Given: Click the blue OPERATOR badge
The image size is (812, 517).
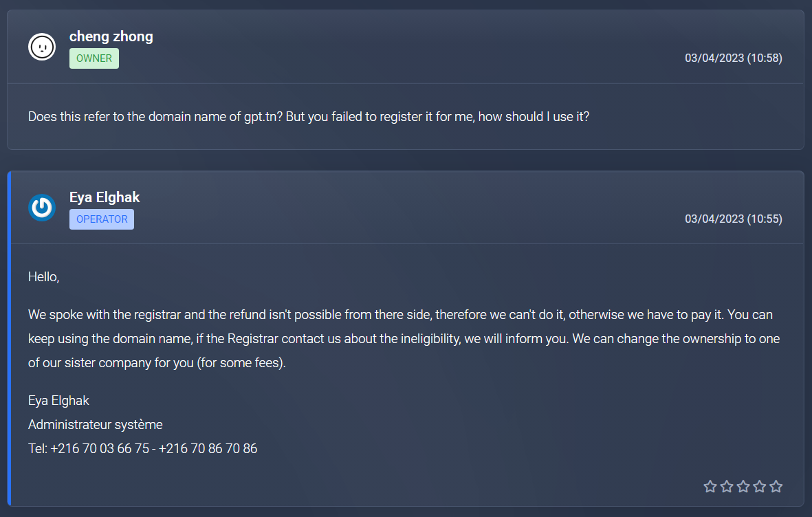Looking at the screenshot, I should coord(102,219).
